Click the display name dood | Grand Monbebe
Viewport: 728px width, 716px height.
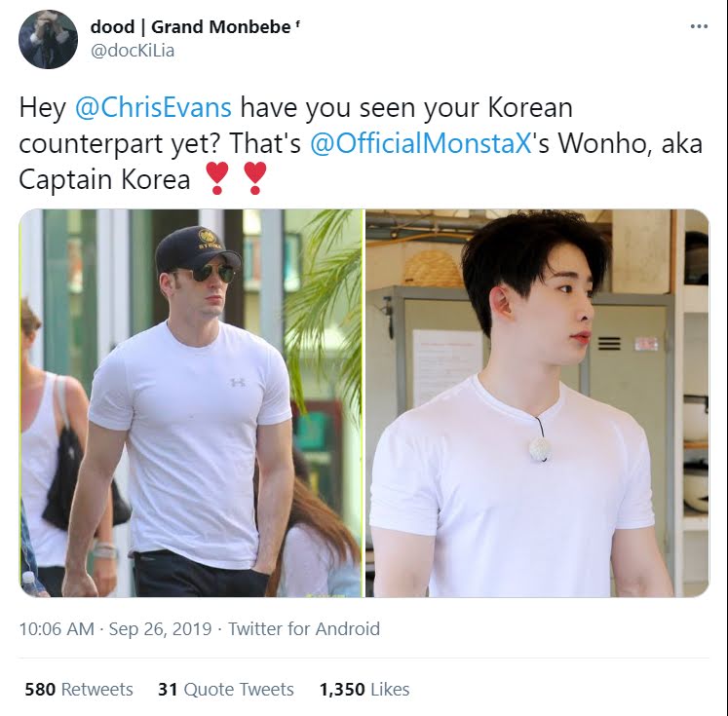(190, 27)
